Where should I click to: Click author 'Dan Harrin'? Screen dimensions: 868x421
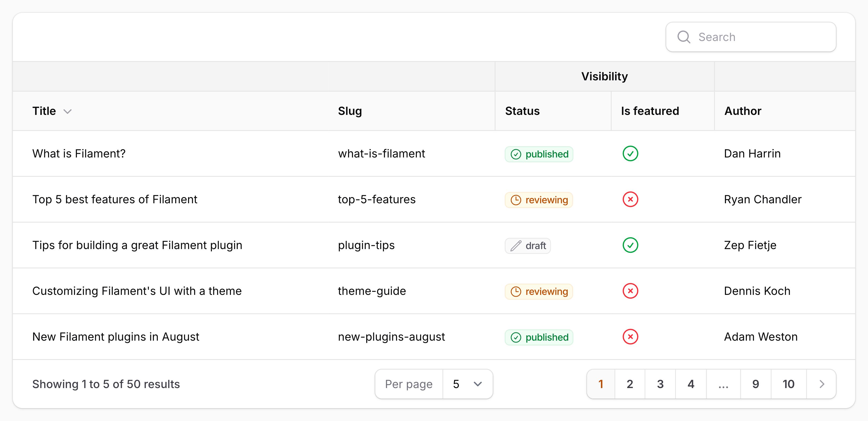[752, 153]
